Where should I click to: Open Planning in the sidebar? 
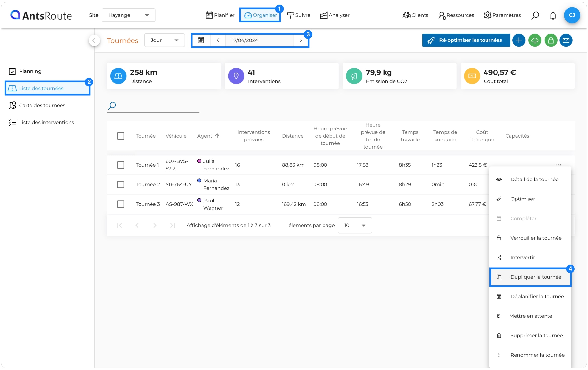(x=25, y=71)
